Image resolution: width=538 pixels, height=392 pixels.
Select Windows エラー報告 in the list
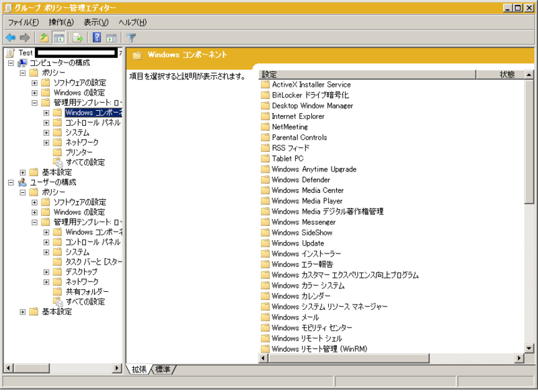pyautogui.click(x=302, y=264)
